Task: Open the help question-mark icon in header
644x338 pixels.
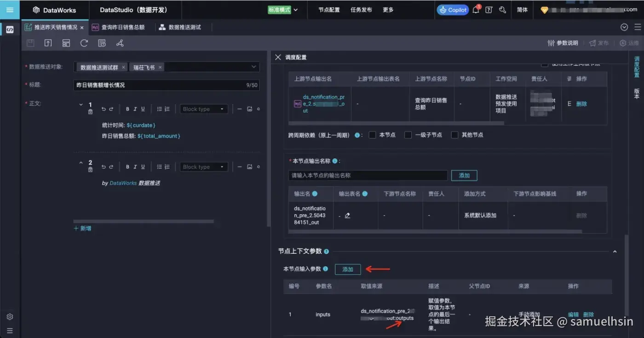Action: (x=489, y=10)
